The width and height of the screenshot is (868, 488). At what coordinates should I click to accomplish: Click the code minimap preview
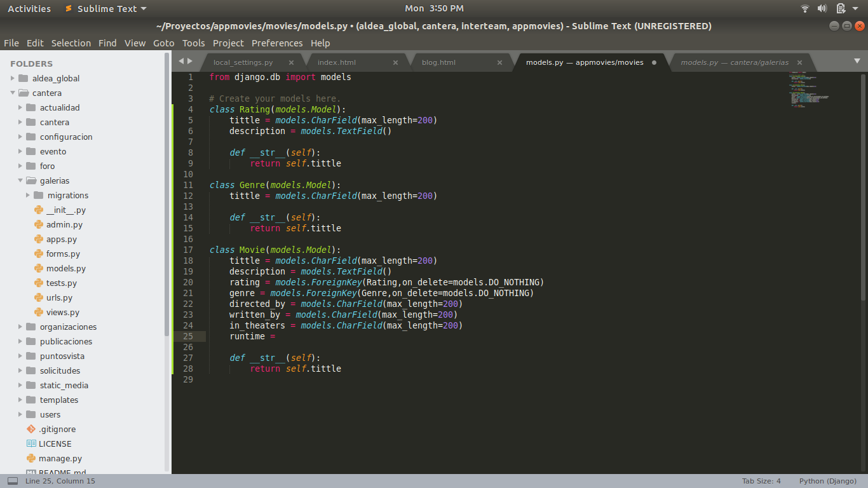coord(810,90)
